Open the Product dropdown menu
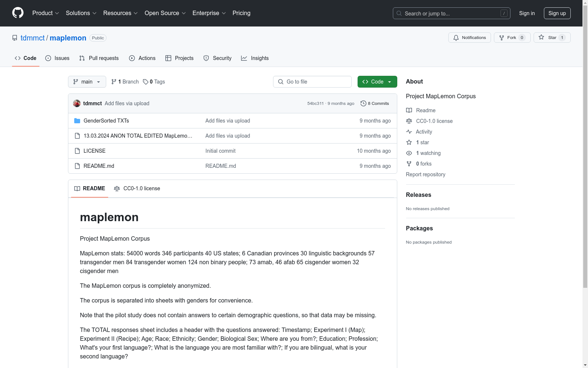This screenshot has height=368, width=588. [x=46, y=13]
